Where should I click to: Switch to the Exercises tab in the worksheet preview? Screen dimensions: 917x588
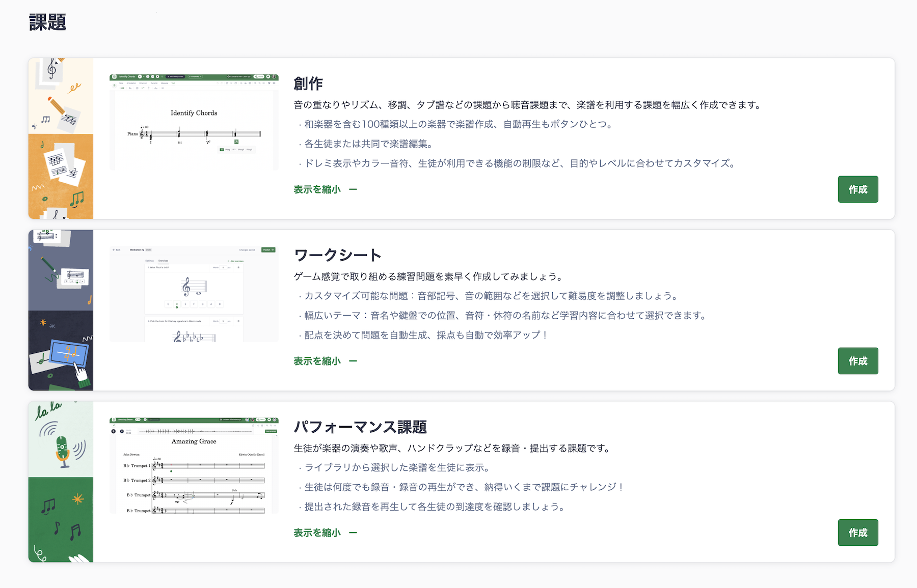pos(163,261)
